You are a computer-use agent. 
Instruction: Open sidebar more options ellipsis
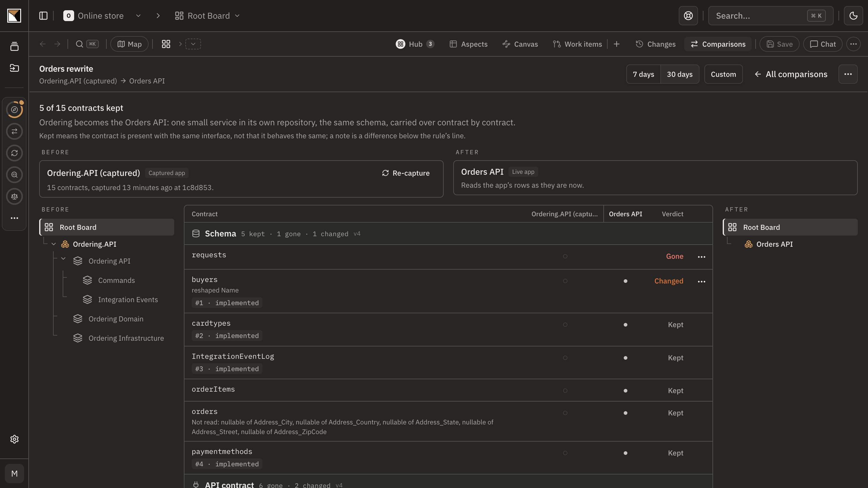pyautogui.click(x=14, y=218)
